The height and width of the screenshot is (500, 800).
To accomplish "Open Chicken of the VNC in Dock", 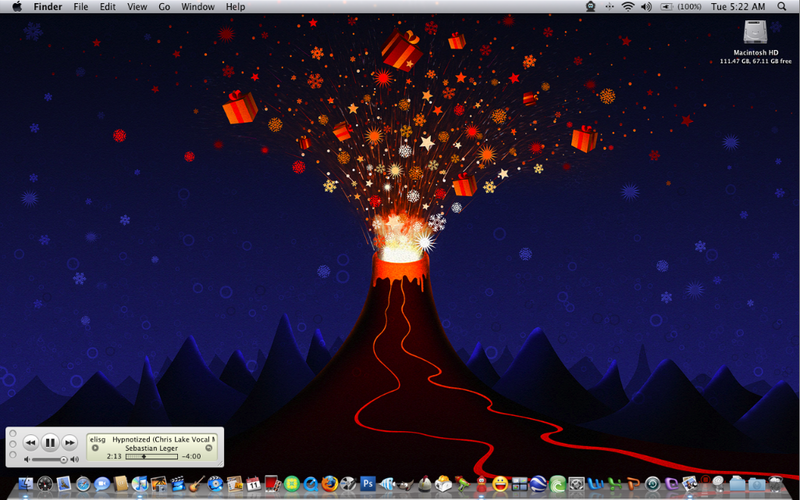I will [x=424, y=484].
